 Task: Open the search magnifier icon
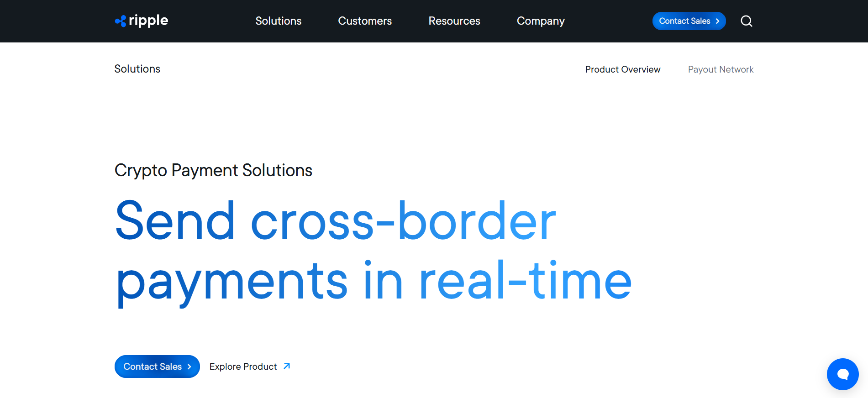pos(747,21)
